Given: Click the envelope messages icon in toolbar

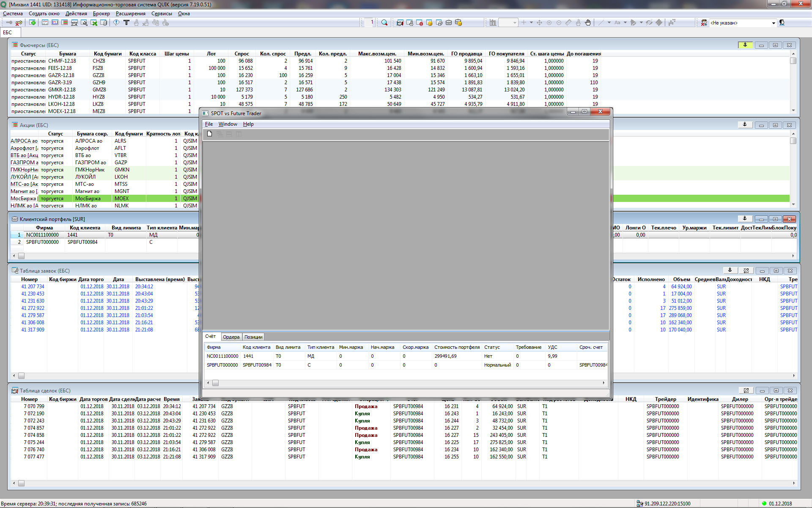Looking at the screenshot, I should click(448, 22).
